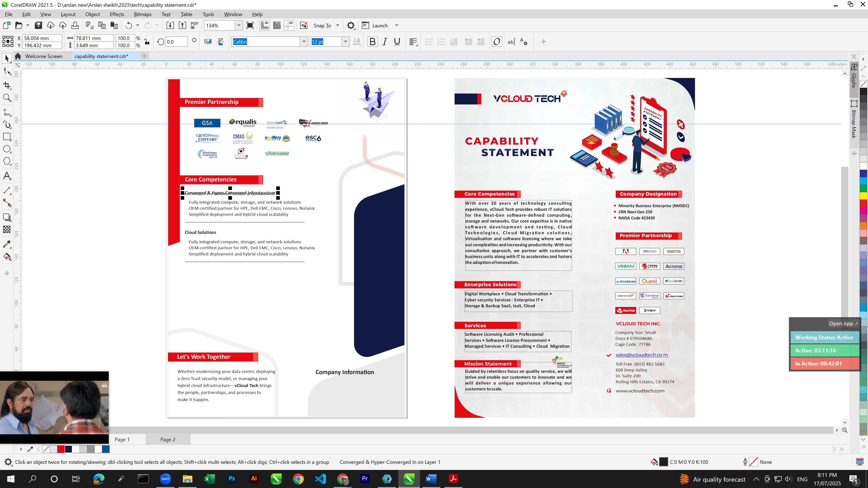Open the Glyphs docker tab
868x488 pixels.
(x=854, y=76)
